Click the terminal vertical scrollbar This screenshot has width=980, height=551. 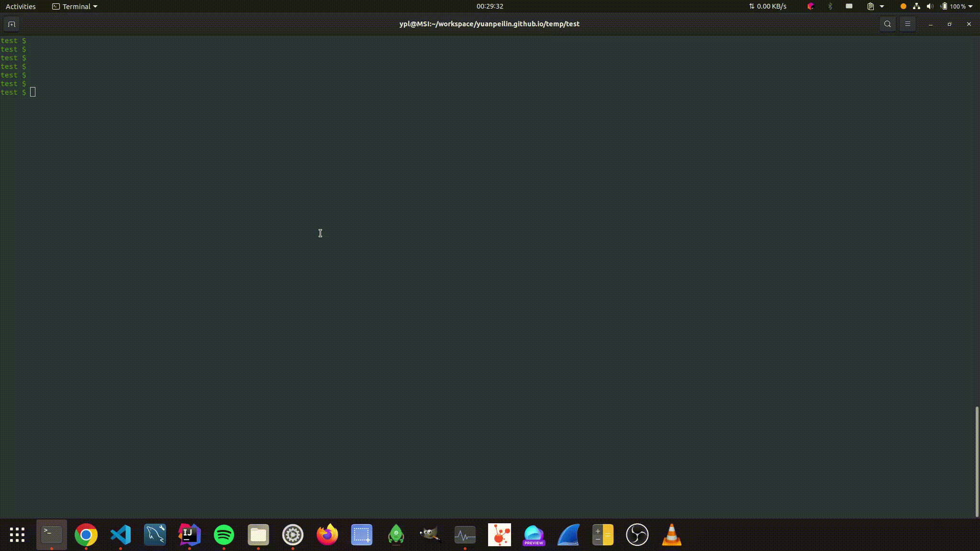tap(977, 462)
